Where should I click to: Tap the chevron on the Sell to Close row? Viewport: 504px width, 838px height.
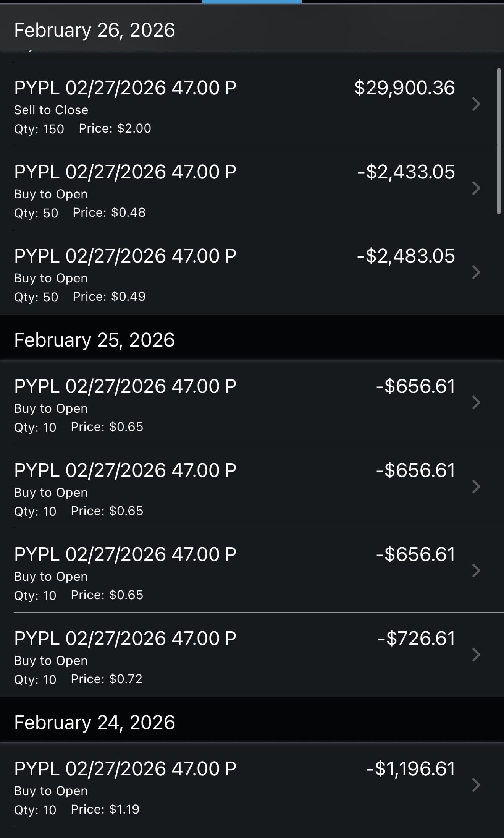(476, 104)
